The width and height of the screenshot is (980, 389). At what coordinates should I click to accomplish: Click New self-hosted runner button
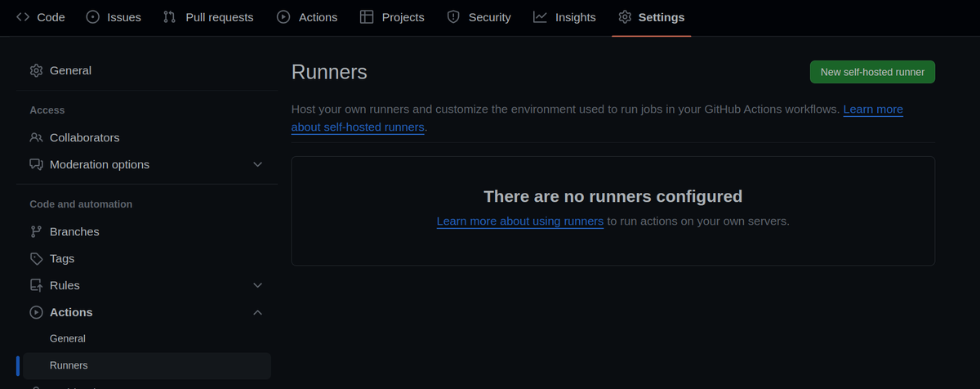coord(872,72)
